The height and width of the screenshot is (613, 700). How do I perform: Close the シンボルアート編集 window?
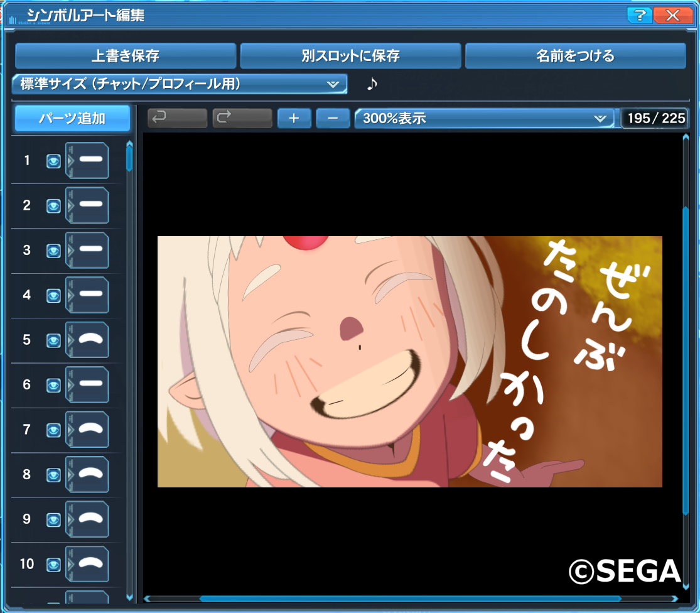coord(672,15)
